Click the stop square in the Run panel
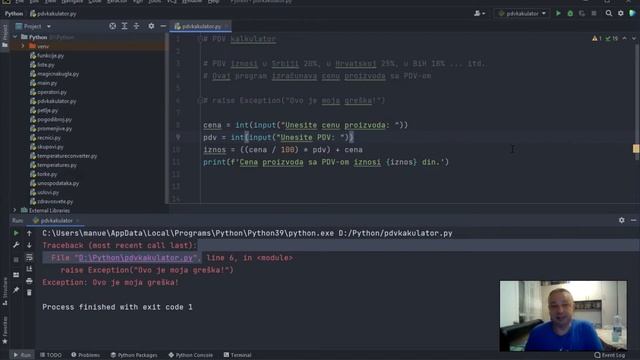Viewport: 640px width, 360px height. (16, 260)
